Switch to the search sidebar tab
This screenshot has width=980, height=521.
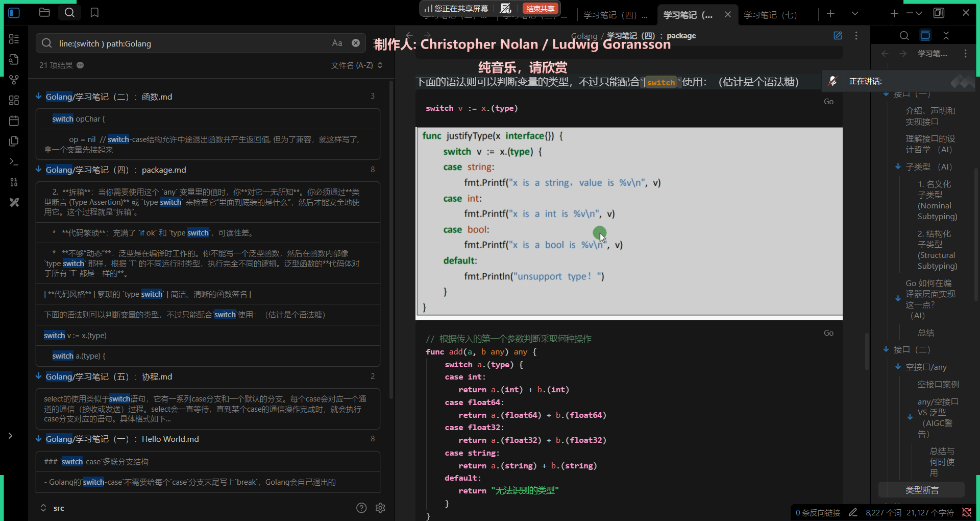[69, 13]
